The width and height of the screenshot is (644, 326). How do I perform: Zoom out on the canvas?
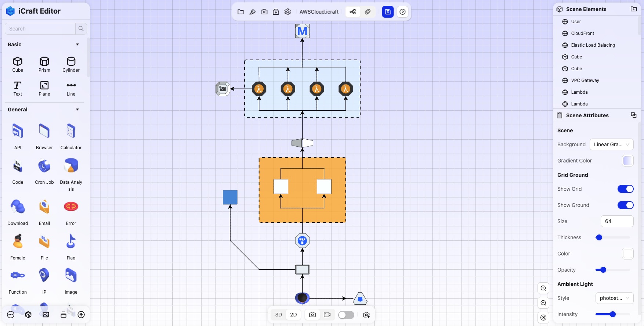tap(543, 303)
